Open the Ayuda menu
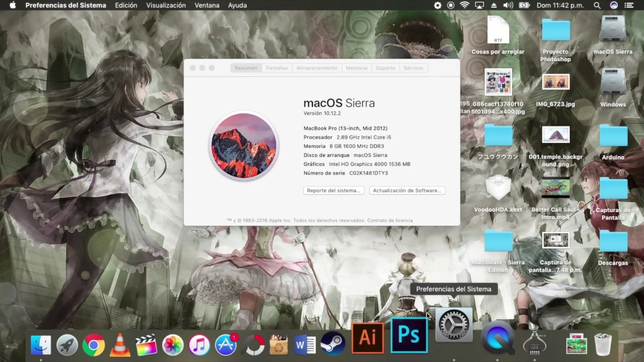 click(237, 5)
